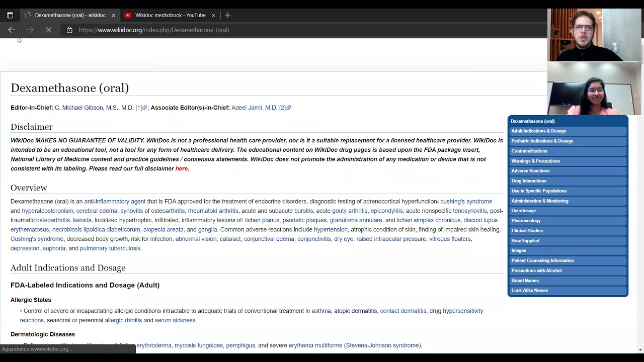This screenshot has height=362, width=644.
Task: Open allergic rhinitis link
Action: 123,321
